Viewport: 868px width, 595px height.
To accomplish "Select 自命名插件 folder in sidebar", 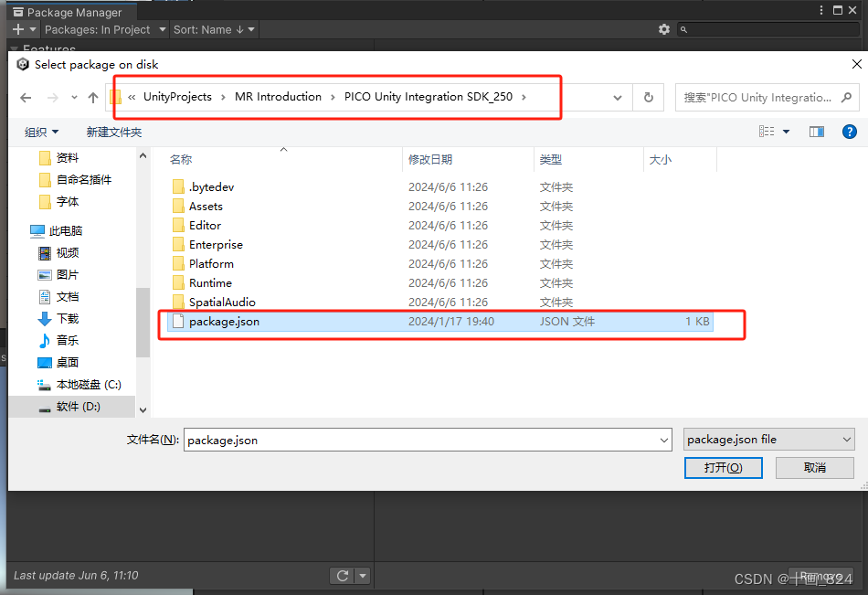I will pyautogui.click(x=83, y=179).
